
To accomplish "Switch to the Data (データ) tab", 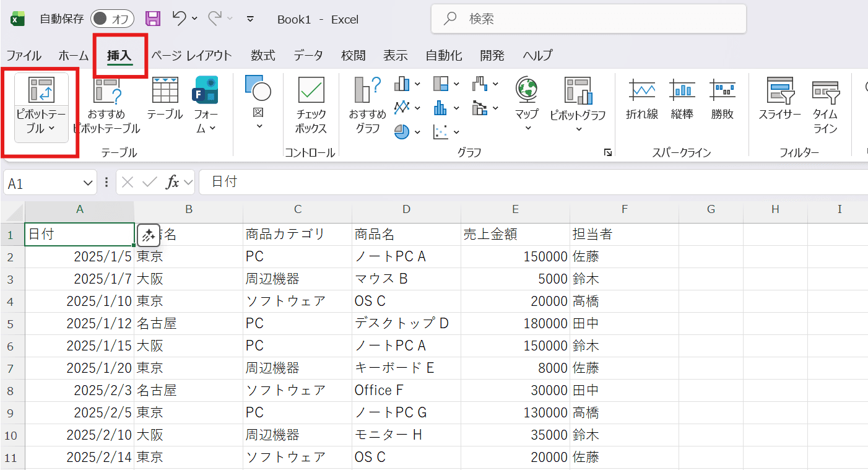I will click(x=308, y=56).
